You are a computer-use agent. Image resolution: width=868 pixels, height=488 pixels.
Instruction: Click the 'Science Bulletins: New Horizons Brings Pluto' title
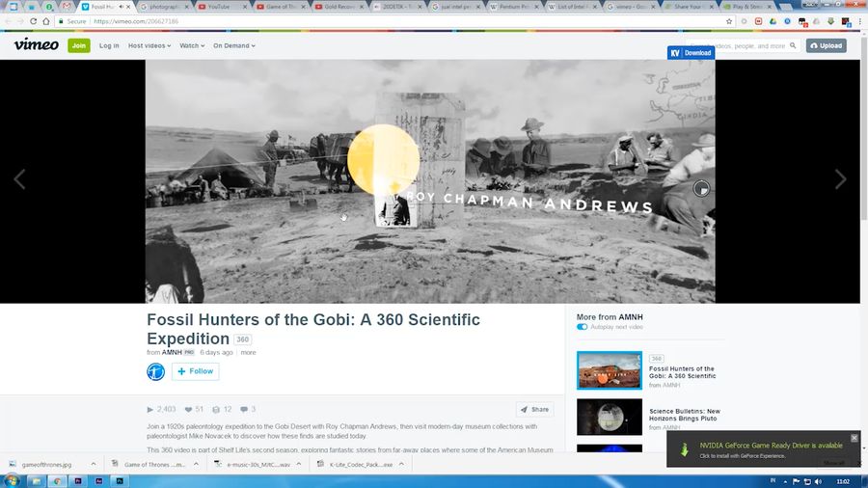pos(685,415)
